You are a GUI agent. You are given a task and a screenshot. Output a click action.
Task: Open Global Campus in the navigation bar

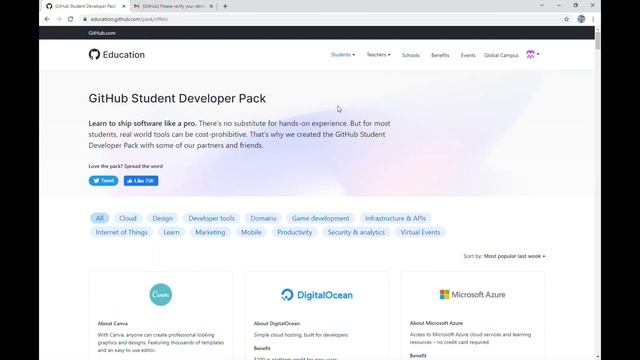point(501,55)
